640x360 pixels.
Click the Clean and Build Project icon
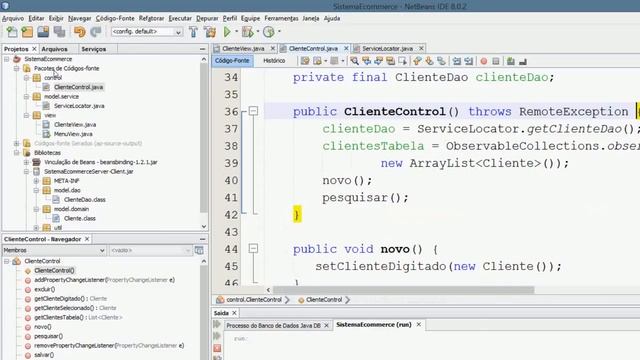click(x=210, y=32)
